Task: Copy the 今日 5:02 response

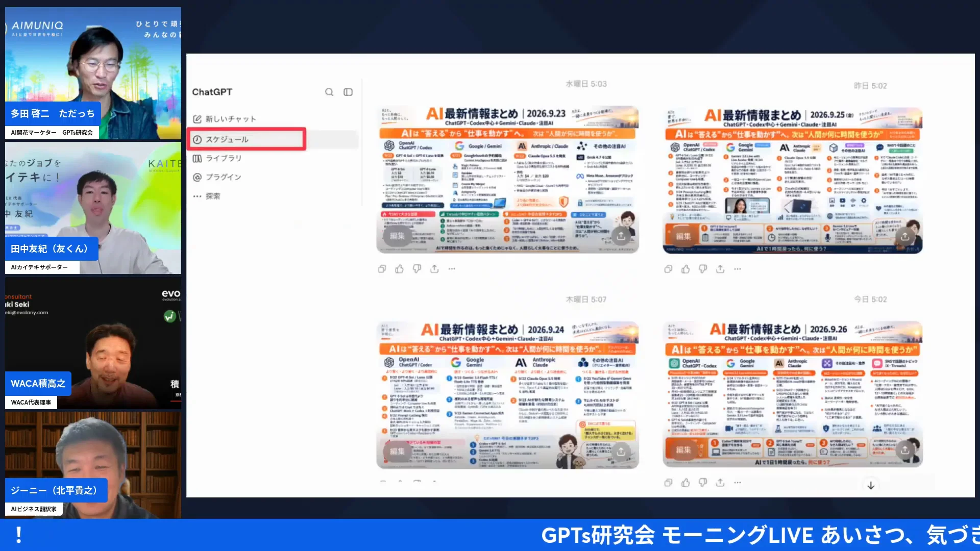Action: coord(668,482)
